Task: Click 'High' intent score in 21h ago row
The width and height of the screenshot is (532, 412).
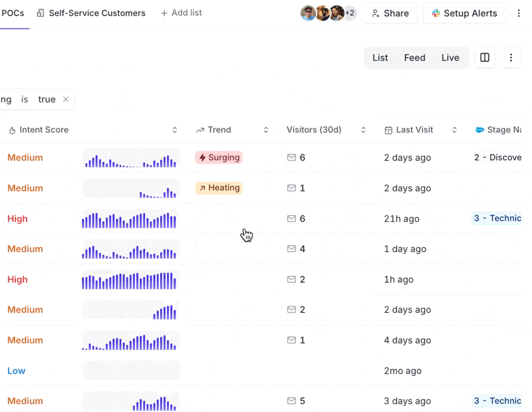Action: pos(17,218)
